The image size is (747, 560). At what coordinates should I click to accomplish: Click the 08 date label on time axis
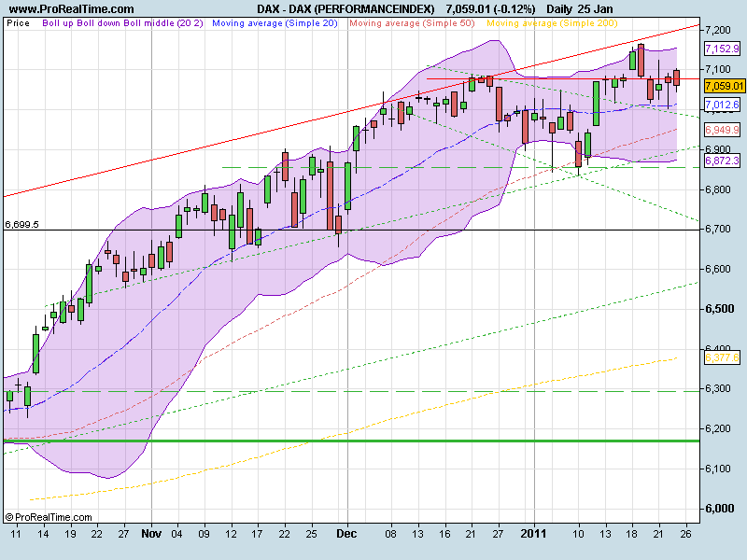click(x=390, y=534)
